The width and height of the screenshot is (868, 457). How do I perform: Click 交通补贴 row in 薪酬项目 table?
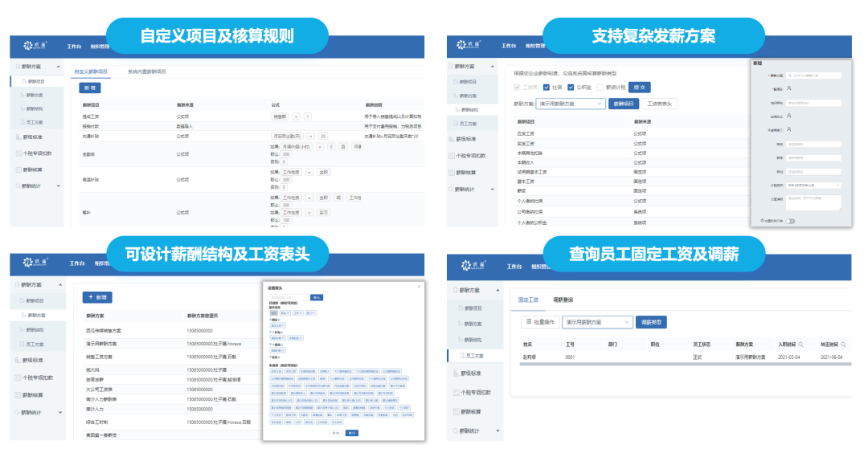252,136
